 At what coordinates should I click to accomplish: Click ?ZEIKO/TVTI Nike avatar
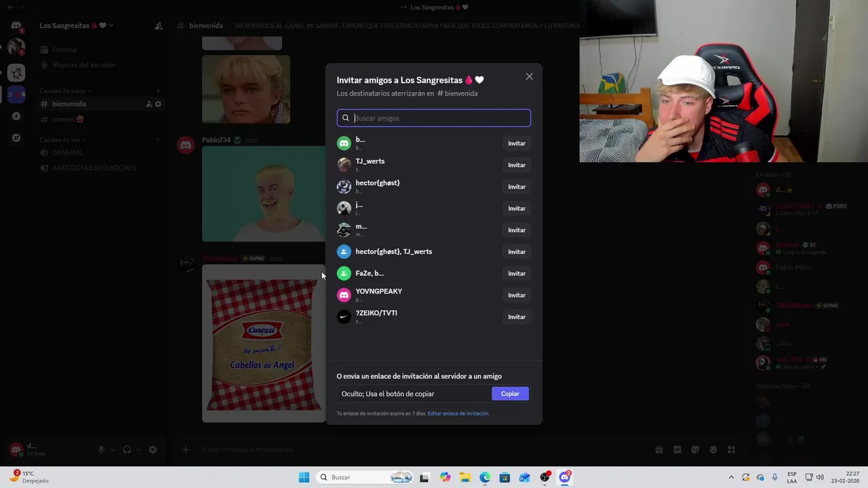(344, 317)
